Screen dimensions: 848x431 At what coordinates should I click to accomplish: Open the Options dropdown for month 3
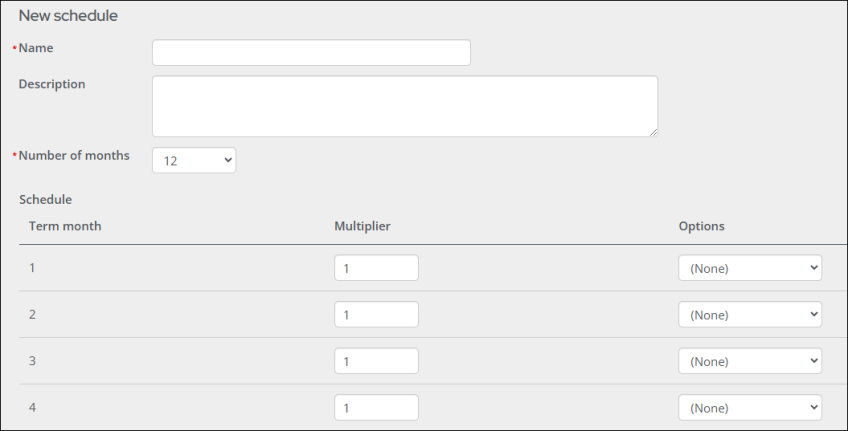point(750,361)
